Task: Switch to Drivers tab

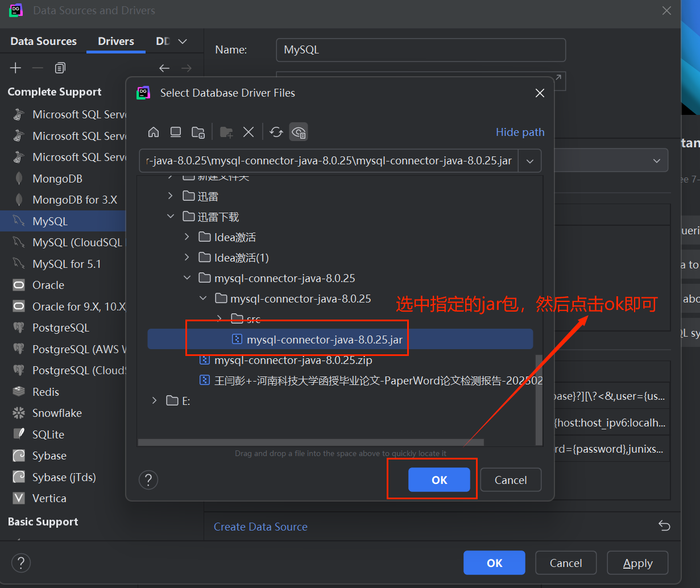Action: 116,42
